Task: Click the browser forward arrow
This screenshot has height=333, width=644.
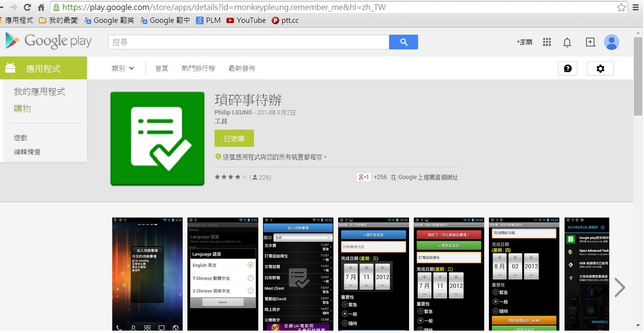Action: 13,7
